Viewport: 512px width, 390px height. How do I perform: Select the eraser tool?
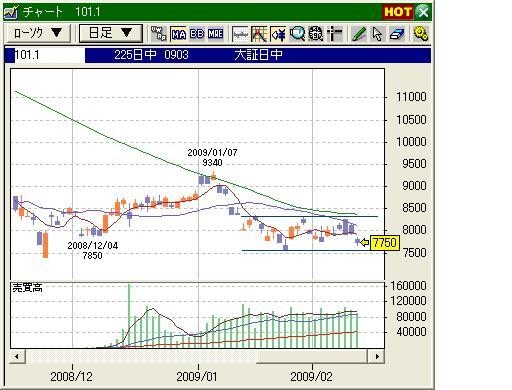(397, 34)
